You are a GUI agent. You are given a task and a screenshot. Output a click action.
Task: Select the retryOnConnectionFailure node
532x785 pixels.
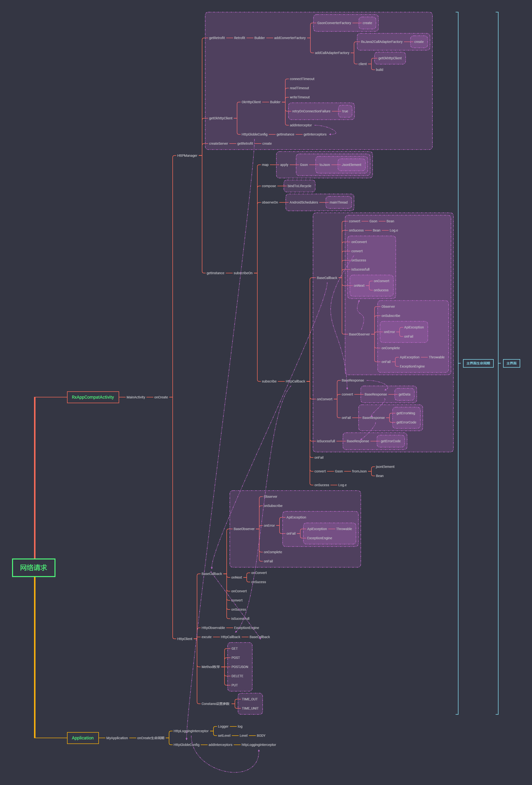point(311,111)
